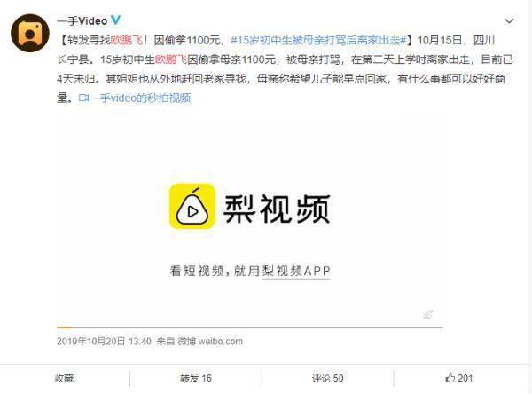Click the first pink 欧鹏飞 name in the post

127,41
